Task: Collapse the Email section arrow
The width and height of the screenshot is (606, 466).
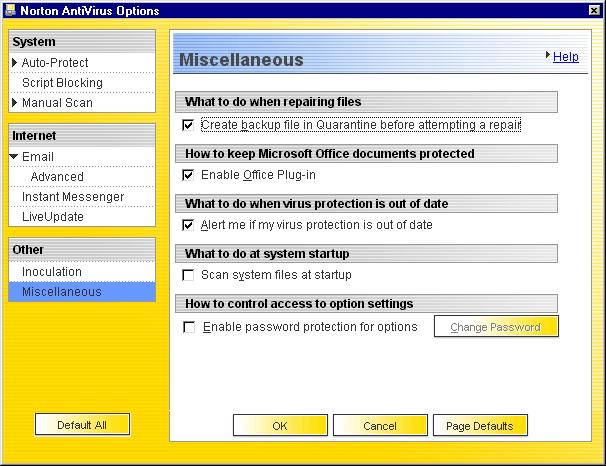Action: click(15, 157)
